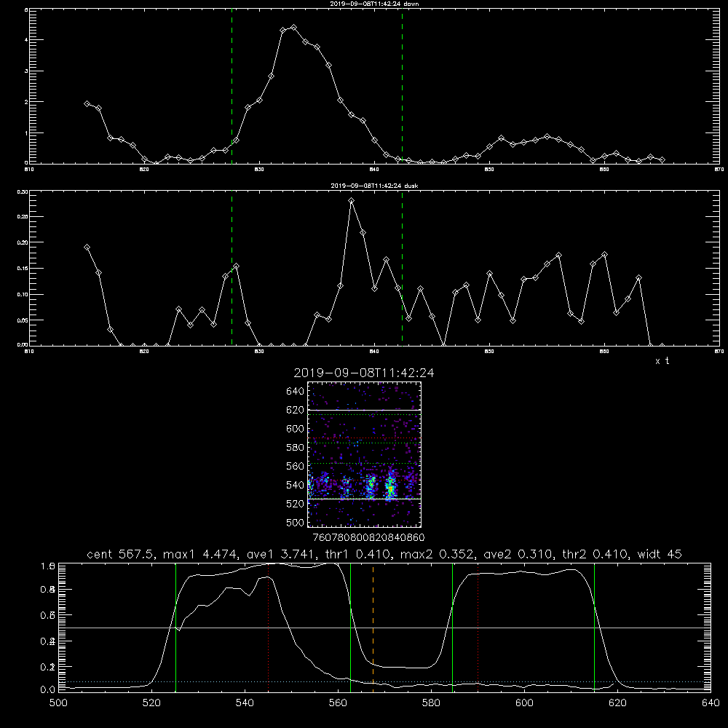The width and height of the screenshot is (728, 728).
Task: Click the large timestamp title above the spectrogram image
Action: coord(364,373)
